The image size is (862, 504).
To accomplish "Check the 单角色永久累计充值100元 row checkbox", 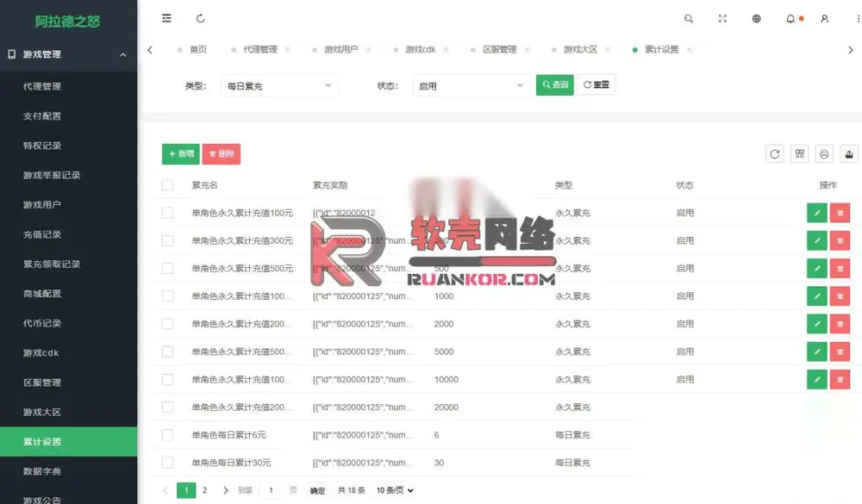I will pos(168,213).
